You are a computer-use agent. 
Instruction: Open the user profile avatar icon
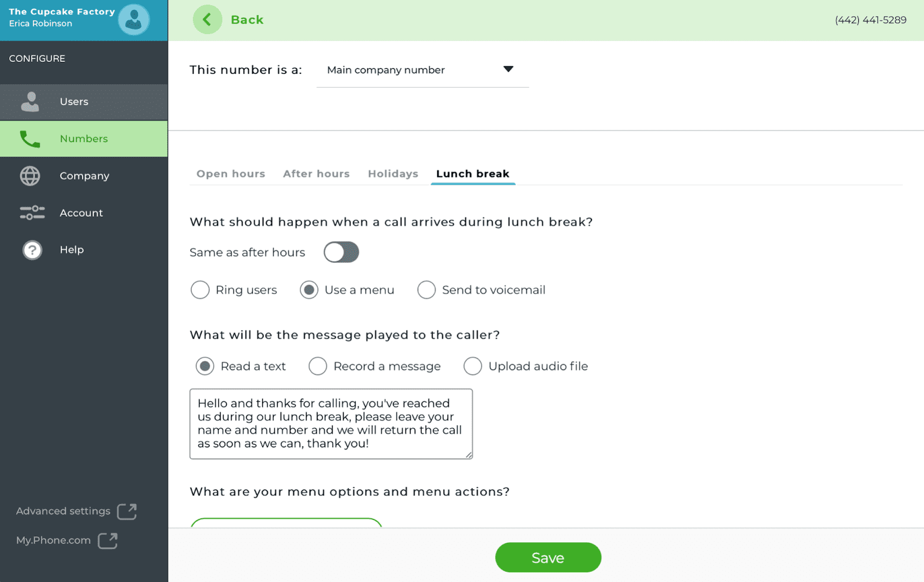[x=134, y=20]
